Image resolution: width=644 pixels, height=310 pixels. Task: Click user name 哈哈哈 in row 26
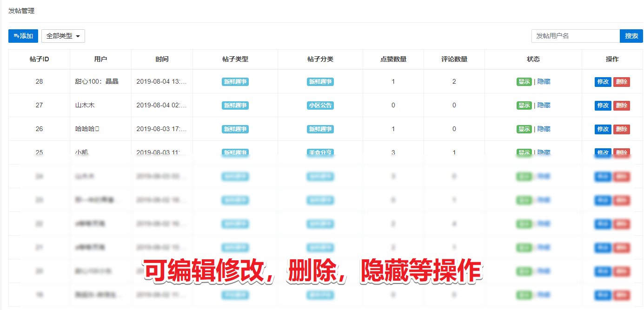[x=87, y=129]
